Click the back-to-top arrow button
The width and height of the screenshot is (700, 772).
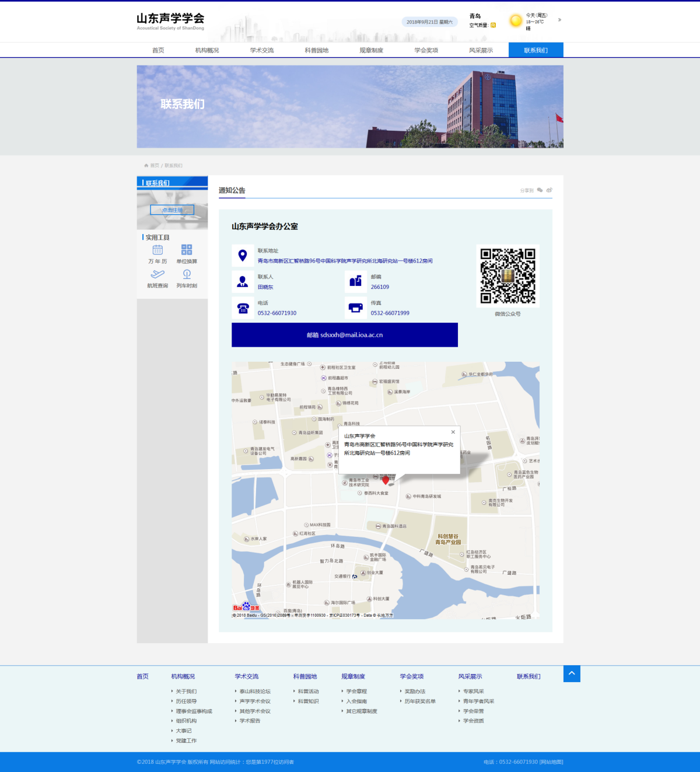(572, 674)
